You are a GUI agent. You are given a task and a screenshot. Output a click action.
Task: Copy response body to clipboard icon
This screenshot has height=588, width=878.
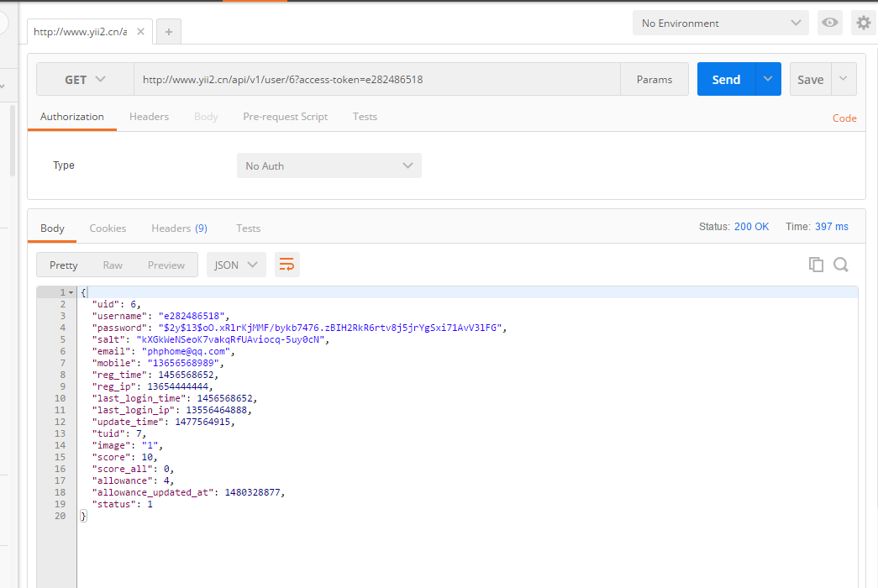[816, 265]
